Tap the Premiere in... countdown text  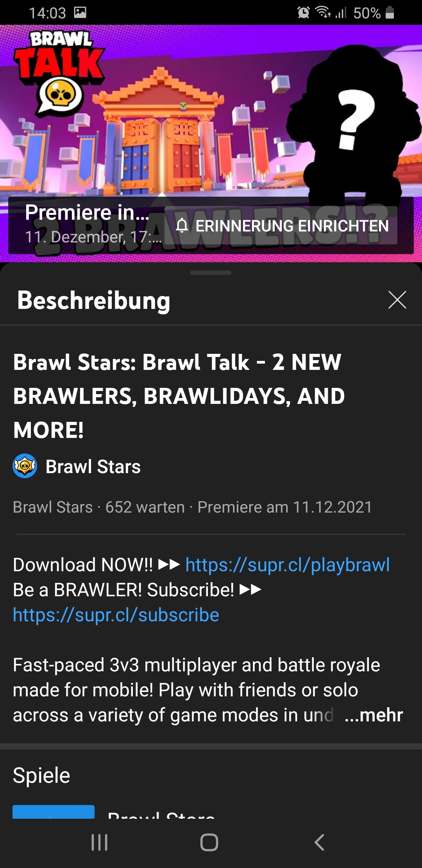tap(87, 212)
